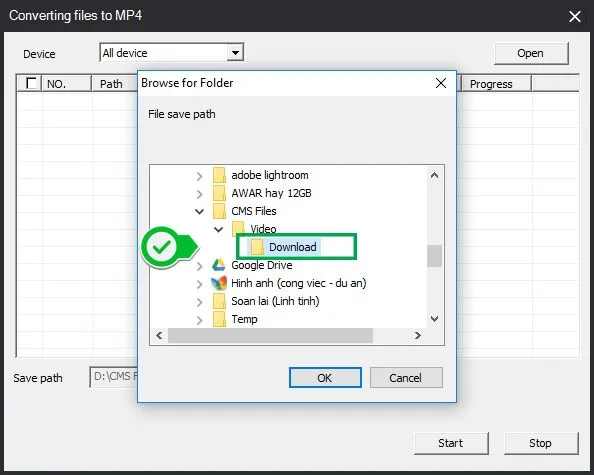
Task: Close the Converting files to MP4 window
Action: click(575, 16)
